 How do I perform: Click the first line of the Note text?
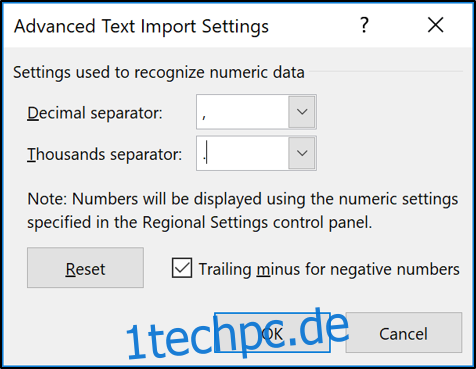[x=243, y=199]
